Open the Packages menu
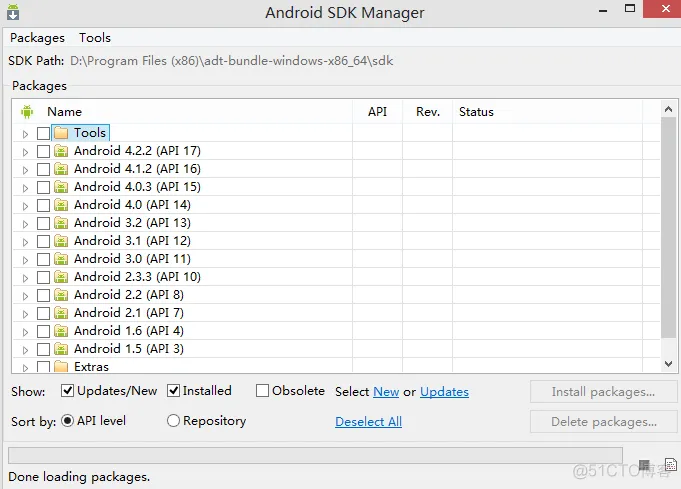681x489 pixels. (x=37, y=38)
